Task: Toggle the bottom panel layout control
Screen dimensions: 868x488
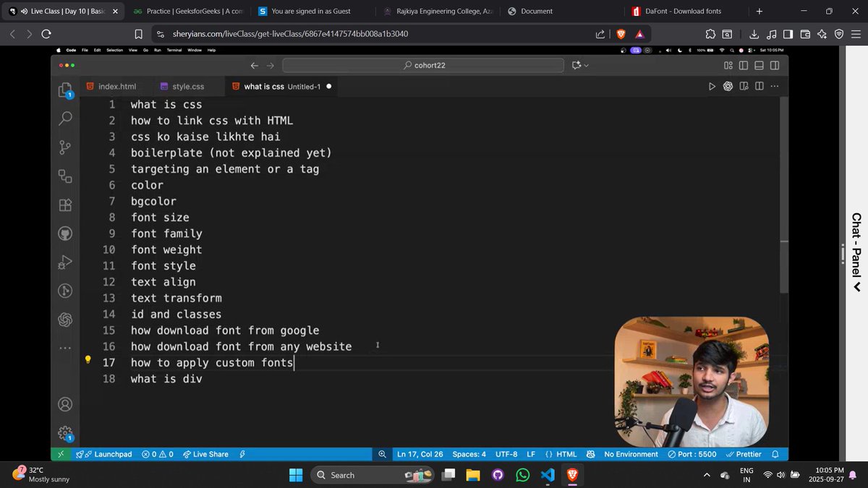Action: pyautogui.click(x=759, y=65)
